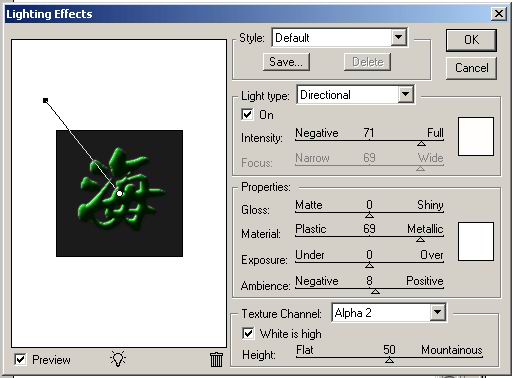Click the Height slider thumb
Viewport: 512px width, 378px height.
coord(389,360)
